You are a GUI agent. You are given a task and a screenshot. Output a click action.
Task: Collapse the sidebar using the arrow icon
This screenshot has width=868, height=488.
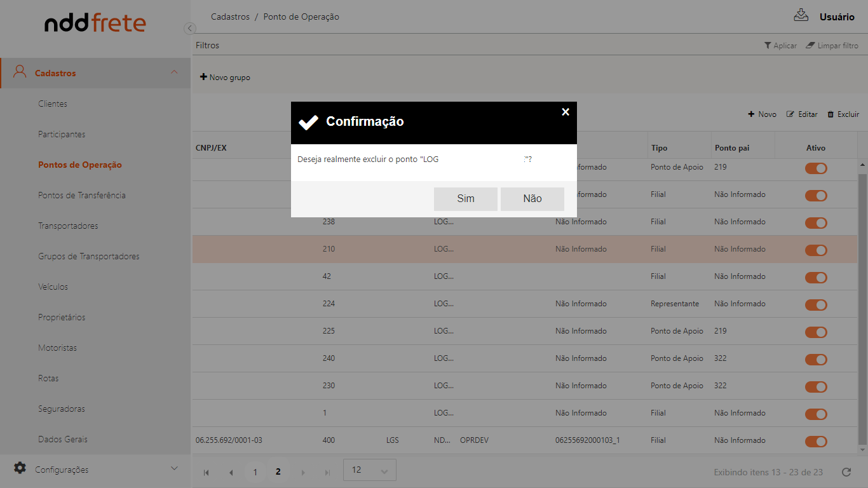click(x=189, y=28)
